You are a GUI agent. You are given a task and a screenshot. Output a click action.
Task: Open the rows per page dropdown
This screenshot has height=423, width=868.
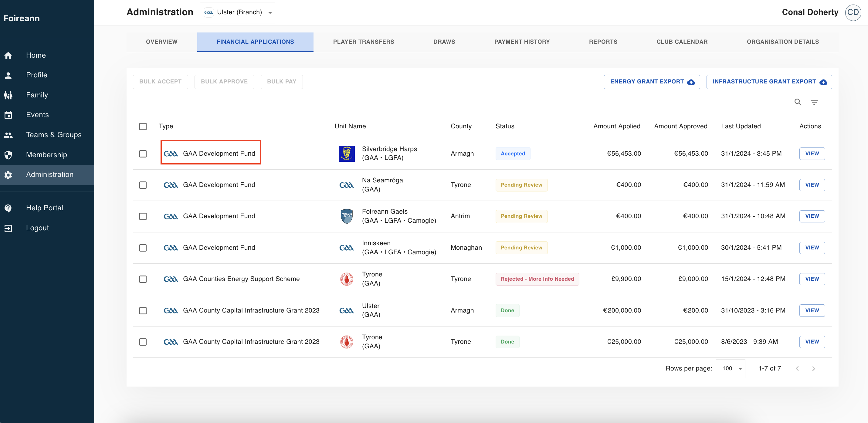point(731,369)
